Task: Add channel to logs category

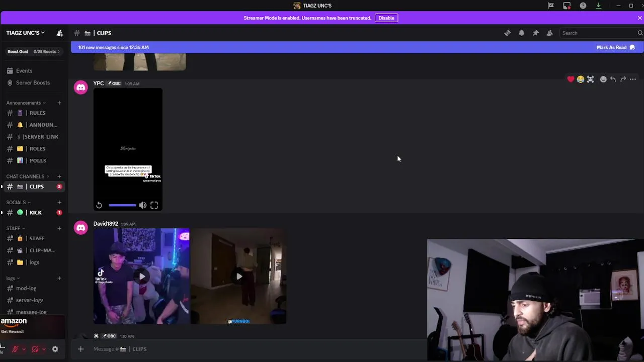Action: (59, 278)
